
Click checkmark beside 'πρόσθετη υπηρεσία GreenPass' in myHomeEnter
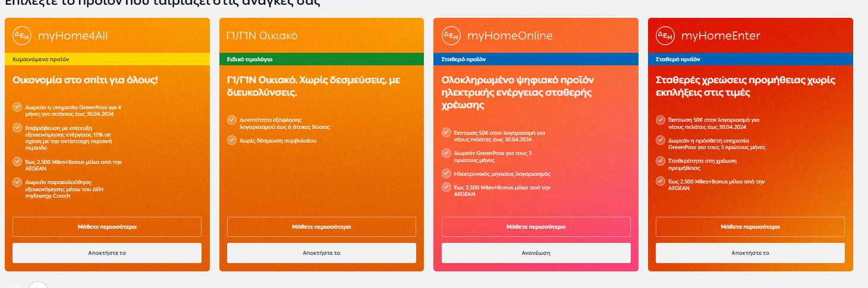(660, 140)
